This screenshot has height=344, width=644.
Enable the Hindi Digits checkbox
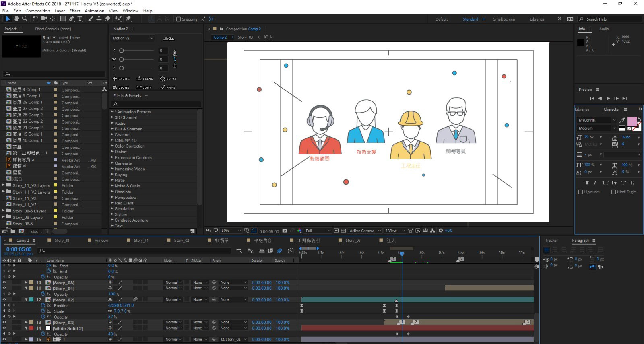[613, 192]
